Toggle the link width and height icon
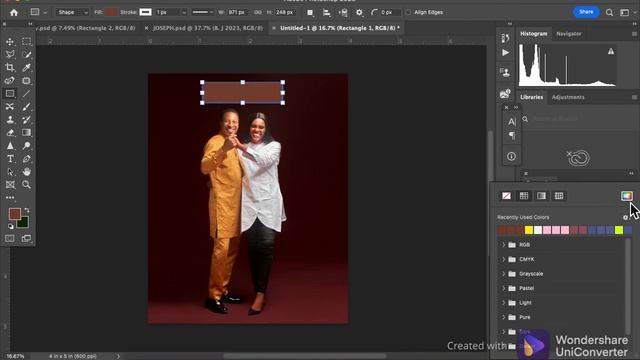This screenshot has width=640, height=360. pos(258,12)
